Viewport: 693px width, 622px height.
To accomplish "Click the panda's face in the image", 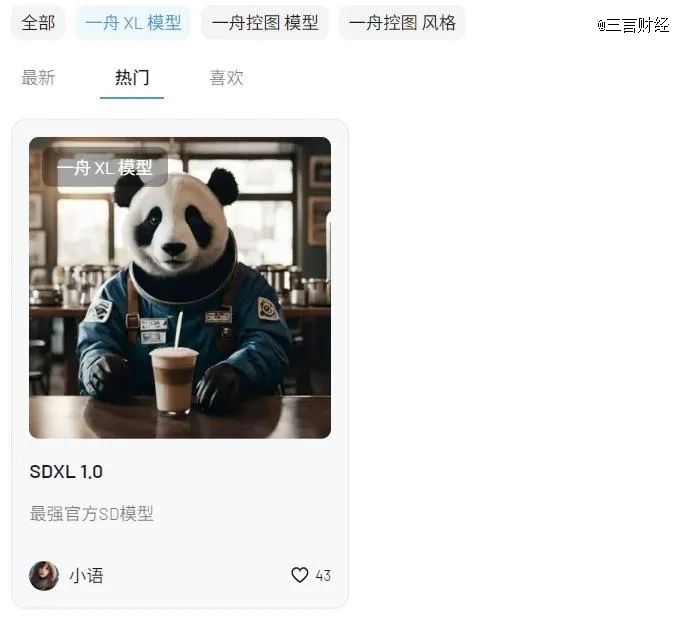I will pyautogui.click(x=175, y=225).
